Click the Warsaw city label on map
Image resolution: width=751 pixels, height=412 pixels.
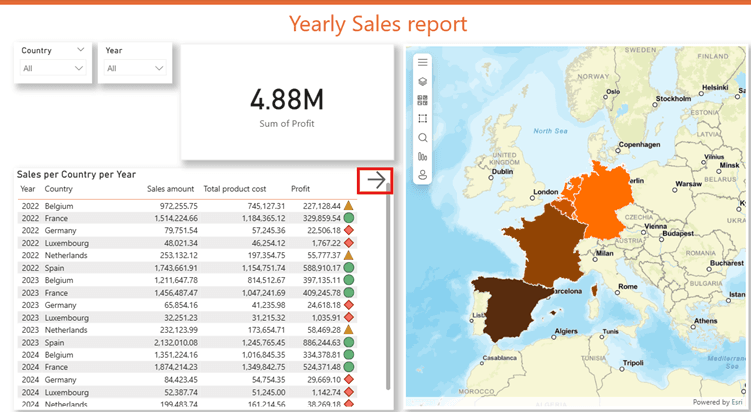[x=688, y=184]
